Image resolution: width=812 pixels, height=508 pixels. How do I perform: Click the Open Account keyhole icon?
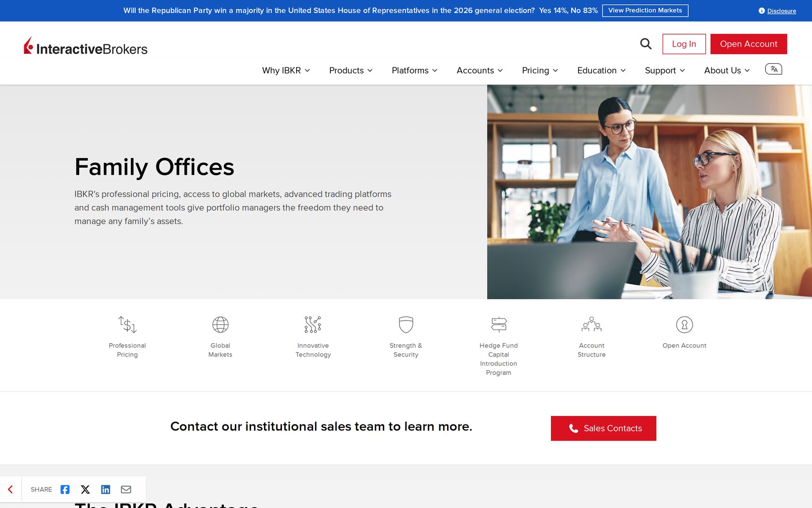(x=685, y=325)
